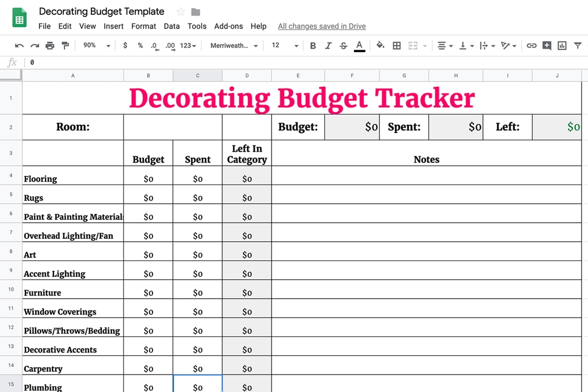Click 'All changes saved in Drive' link
588x392 pixels.
pyautogui.click(x=322, y=26)
